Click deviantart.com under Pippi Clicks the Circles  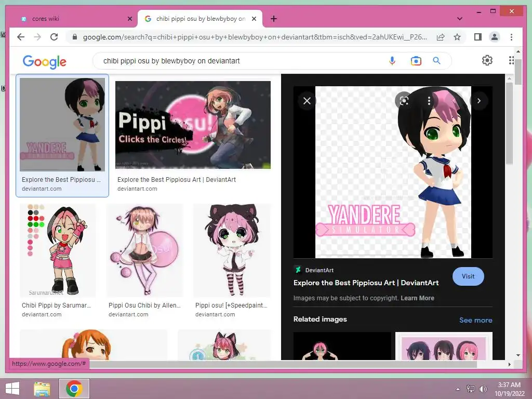pyautogui.click(x=137, y=189)
